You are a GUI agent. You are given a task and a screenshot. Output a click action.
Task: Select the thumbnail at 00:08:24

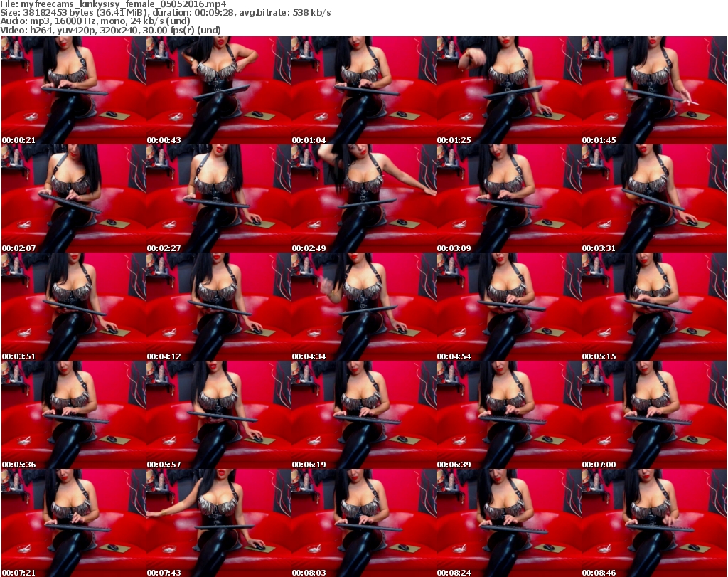click(x=509, y=523)
